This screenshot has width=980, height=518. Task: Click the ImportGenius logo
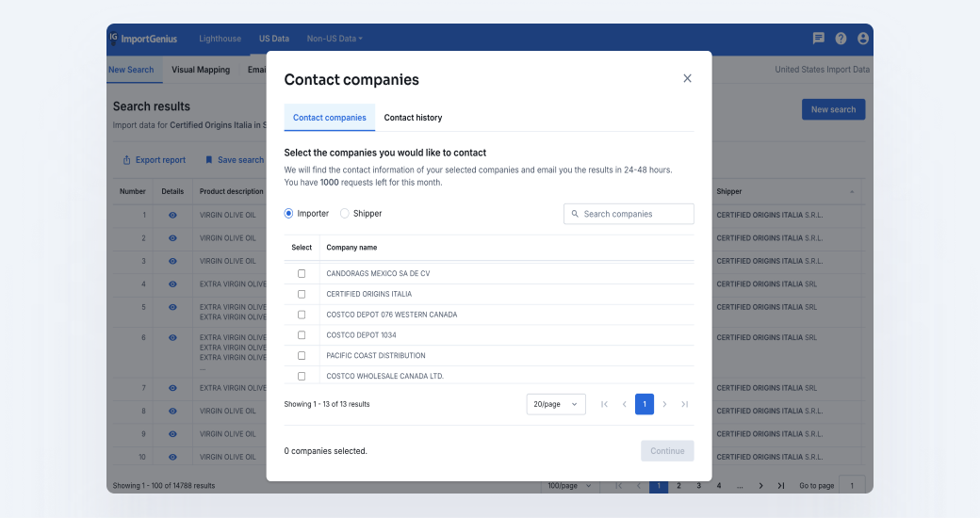click(144, 39)
